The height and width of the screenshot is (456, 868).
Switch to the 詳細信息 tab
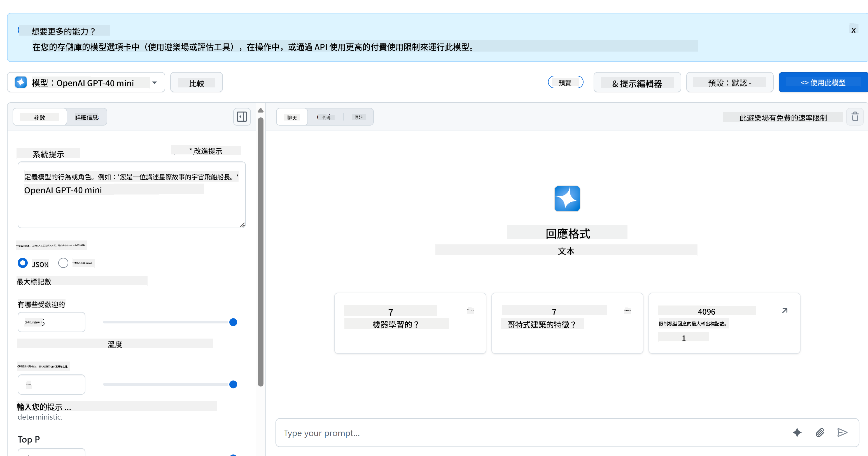click(87, 117)
